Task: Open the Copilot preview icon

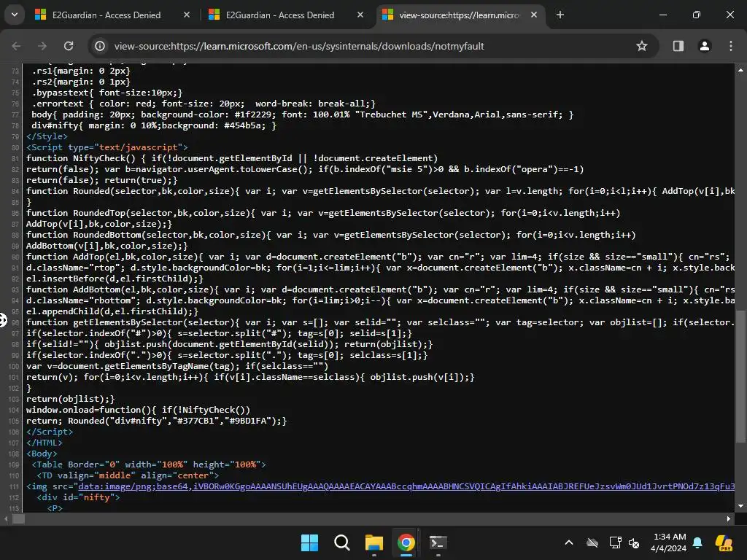Action: coord(724,542)
